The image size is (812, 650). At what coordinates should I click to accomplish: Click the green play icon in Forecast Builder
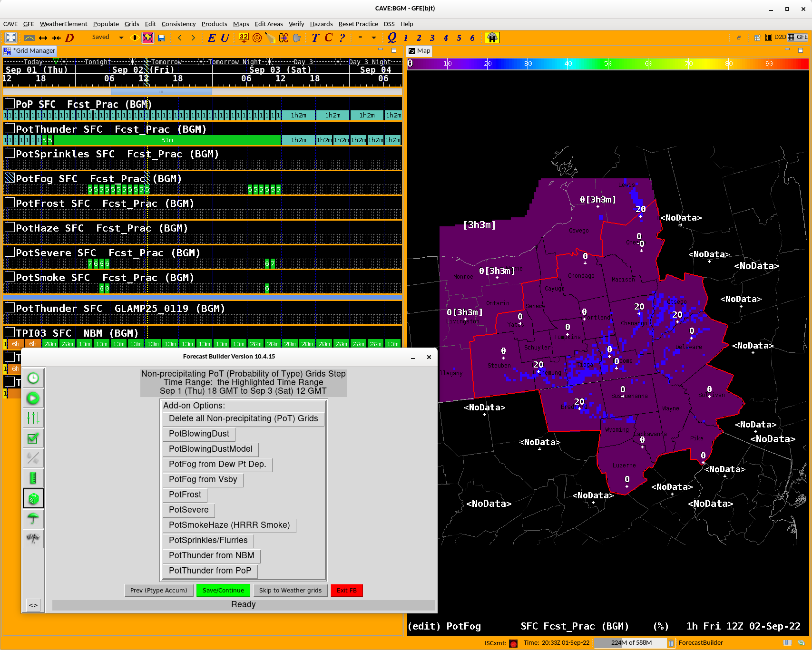[33, 398]
